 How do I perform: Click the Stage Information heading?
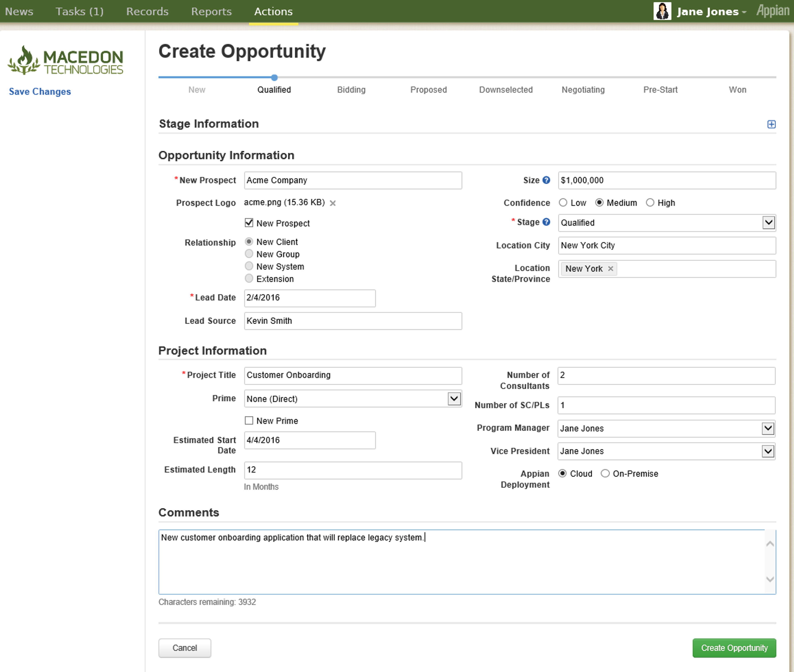point(209,124)
